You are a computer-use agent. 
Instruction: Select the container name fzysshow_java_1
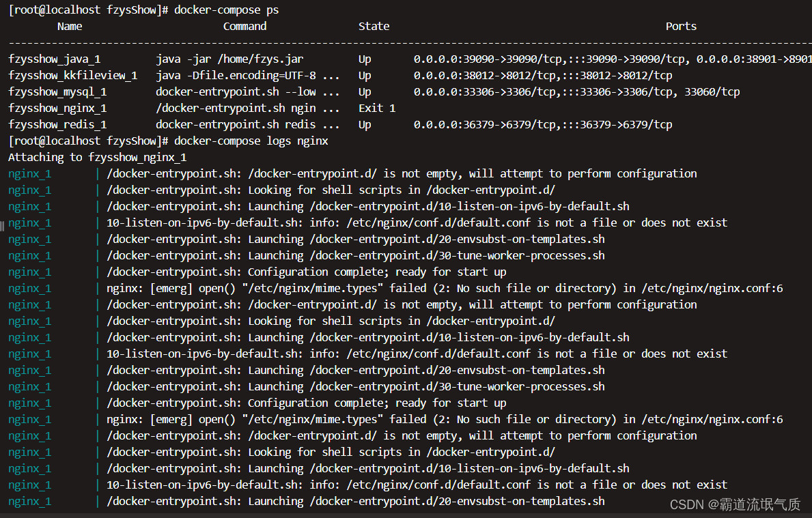click(55, 59)
